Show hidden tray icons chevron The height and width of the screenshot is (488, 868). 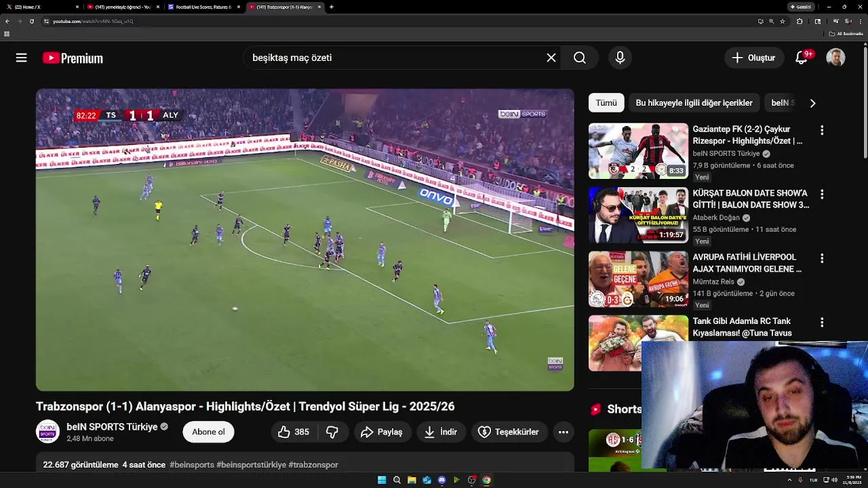click(789, 480)
